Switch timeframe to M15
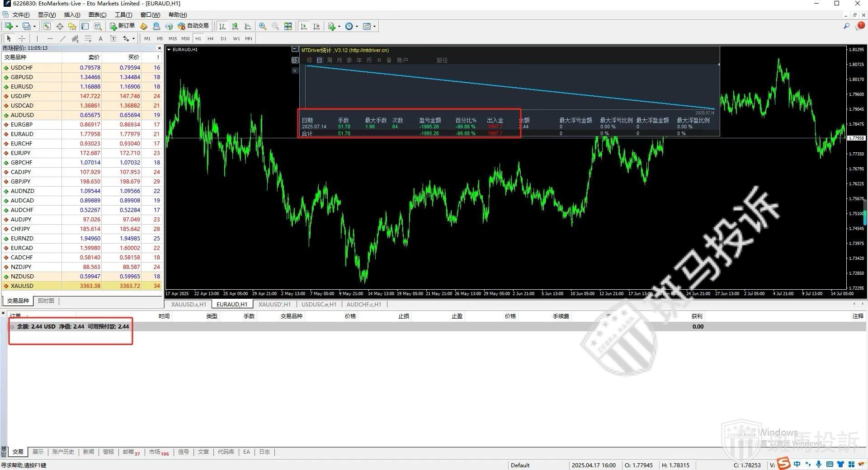The width and height of the screenshot is (868, 470). (x=173, y=38)
